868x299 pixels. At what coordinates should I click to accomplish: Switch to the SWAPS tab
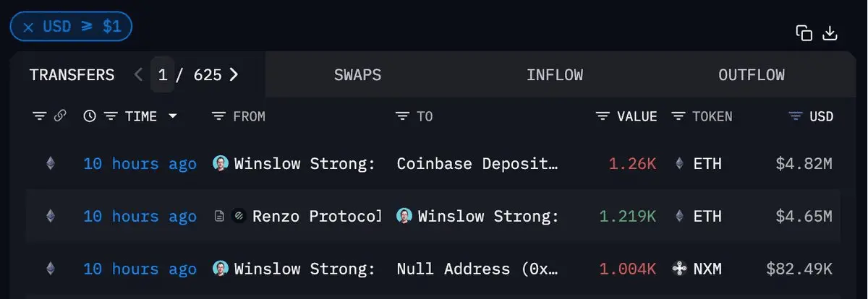(357, 74)
